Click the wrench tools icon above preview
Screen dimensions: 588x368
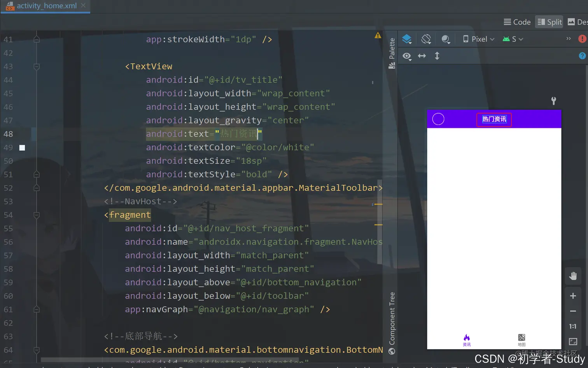point(554,101)
